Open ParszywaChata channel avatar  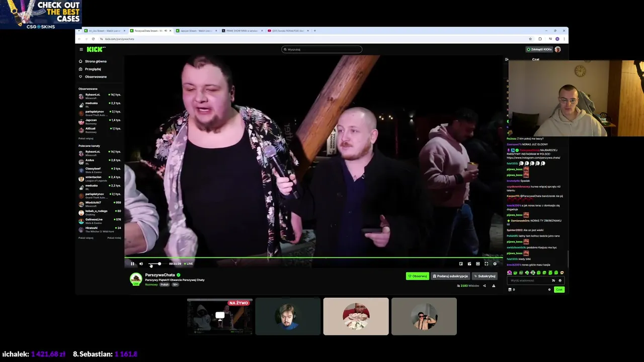(x=136, y=279)
